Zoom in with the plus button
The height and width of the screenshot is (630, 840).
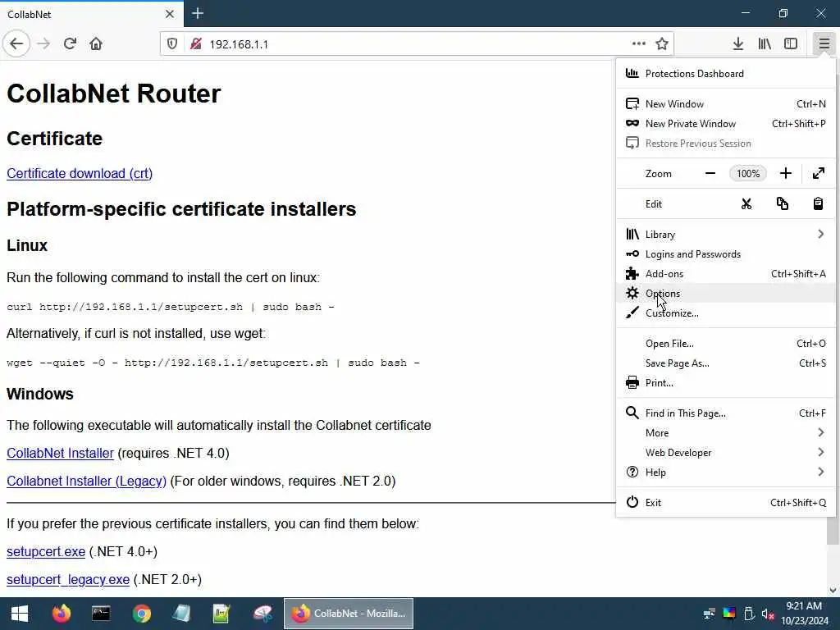pos(785,174)
